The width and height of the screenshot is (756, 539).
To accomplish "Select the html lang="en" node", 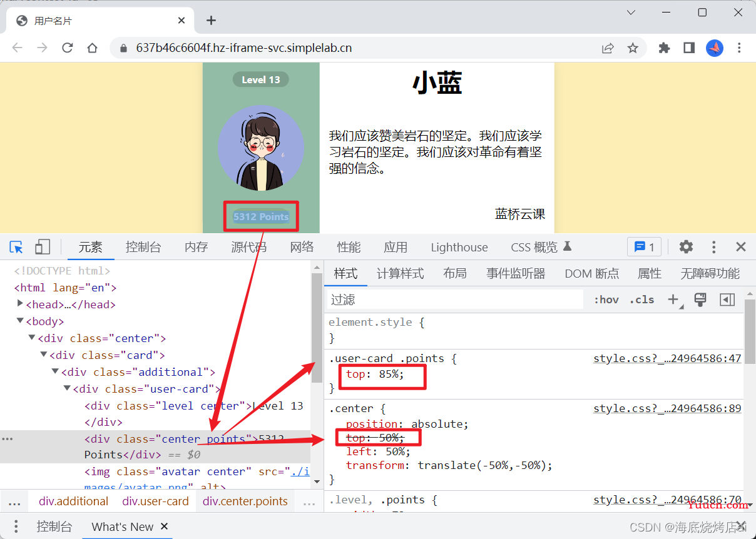I will tap(66, 288).
